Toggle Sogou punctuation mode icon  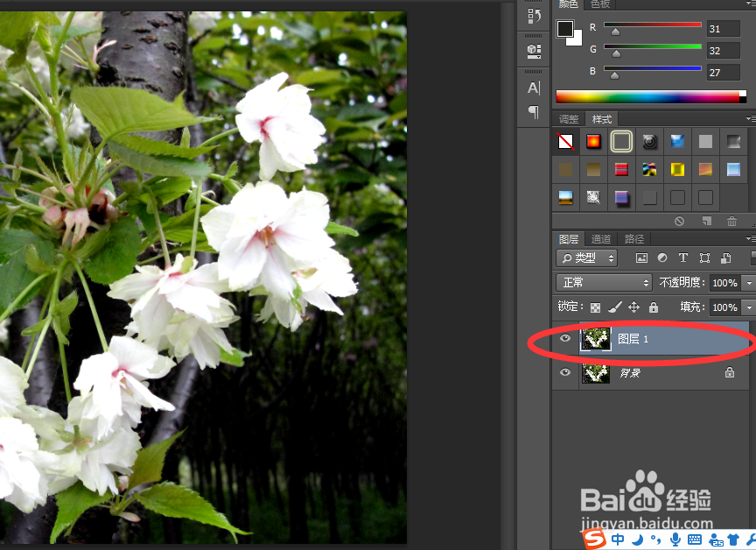(x=655, y=539)
